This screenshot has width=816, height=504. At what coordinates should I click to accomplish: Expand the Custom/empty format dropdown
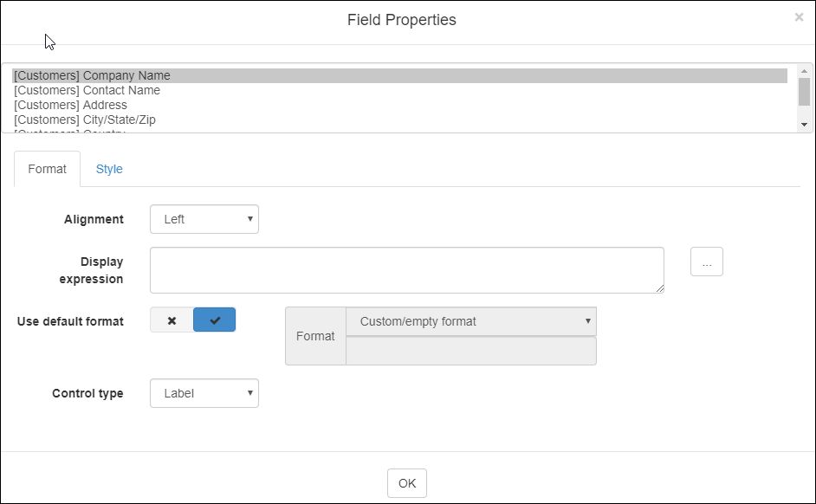coord(470,321)
